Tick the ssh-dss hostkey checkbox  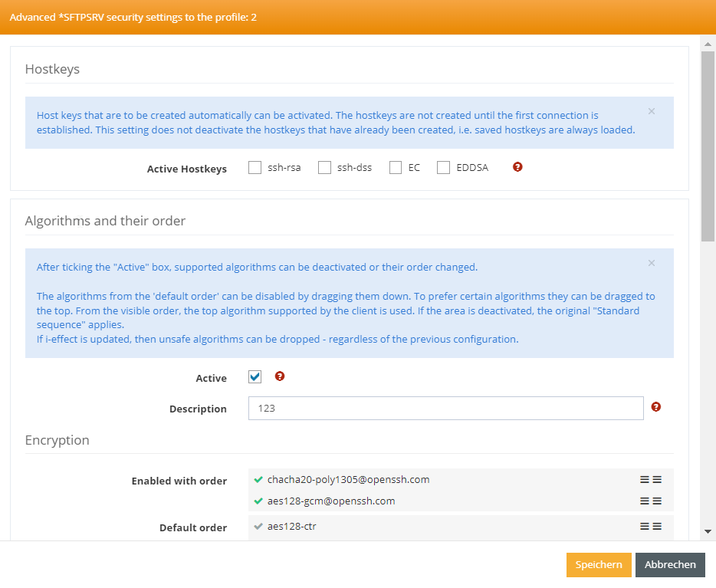click(324, 168)
